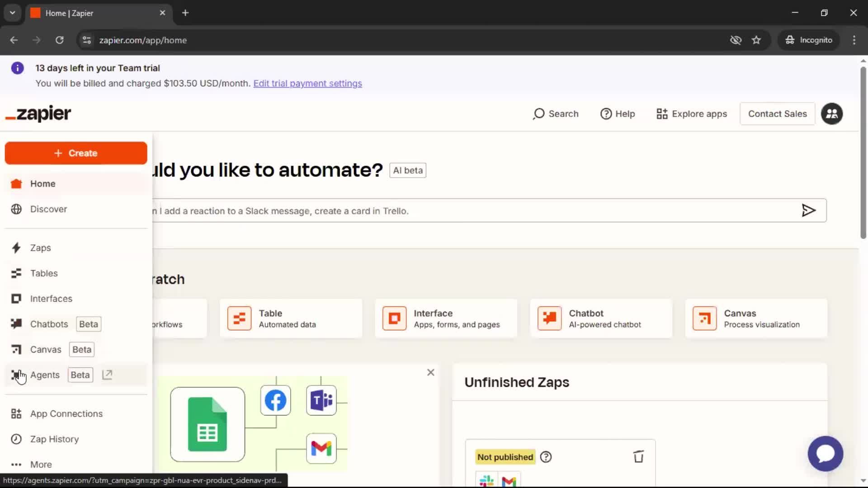The image size is (868, 488).
Task: Open the tab search dropdown arrow
Action: click(13, 13)
